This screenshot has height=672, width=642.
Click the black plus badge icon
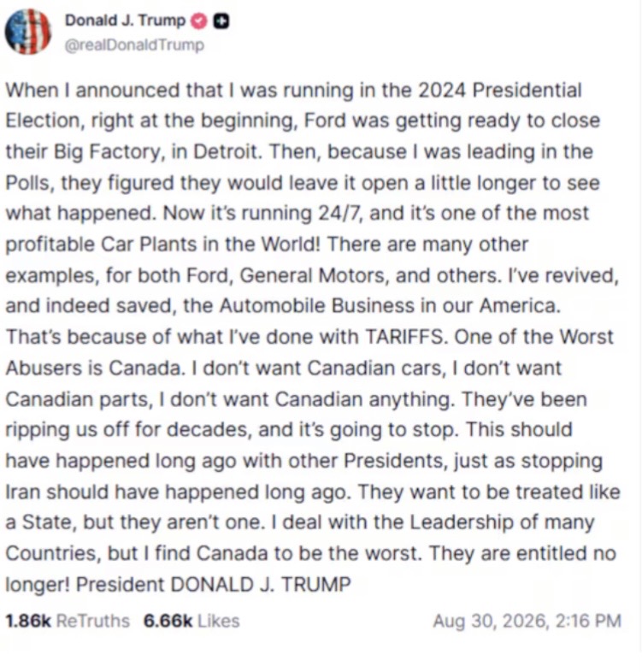(221, 21)
